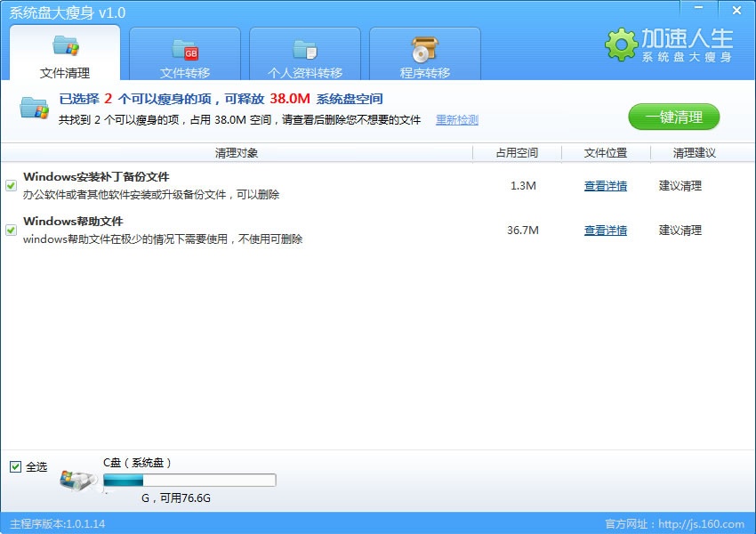The image size is (756, 534).
Task: Click 建议清理 for Windows安装补丁备份文件
Action: coord(680,186)
